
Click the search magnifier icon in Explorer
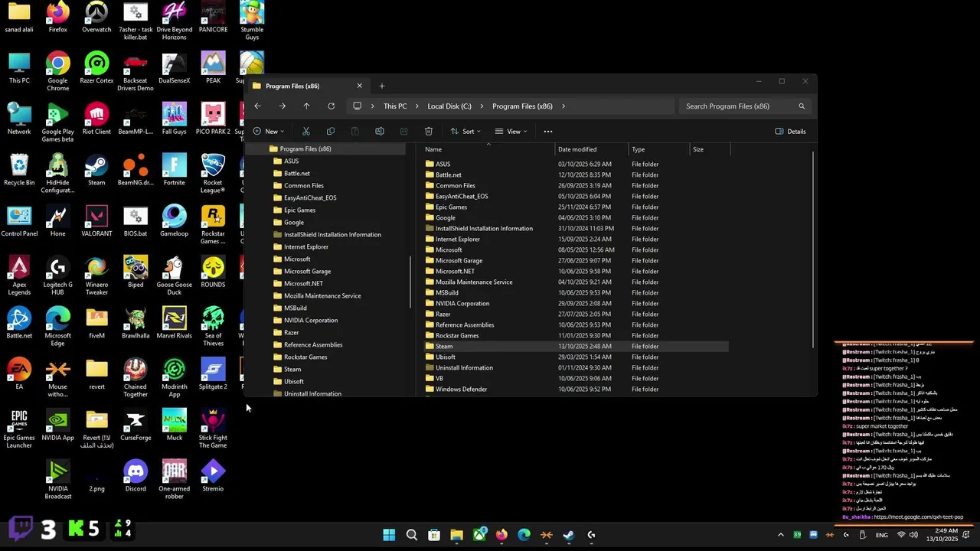(x=802, y=106)
